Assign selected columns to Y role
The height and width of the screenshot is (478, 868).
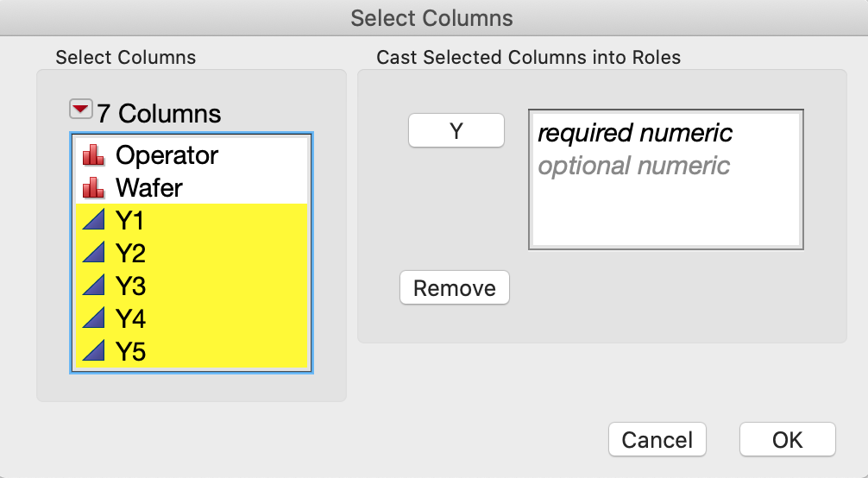coord(456,131)
